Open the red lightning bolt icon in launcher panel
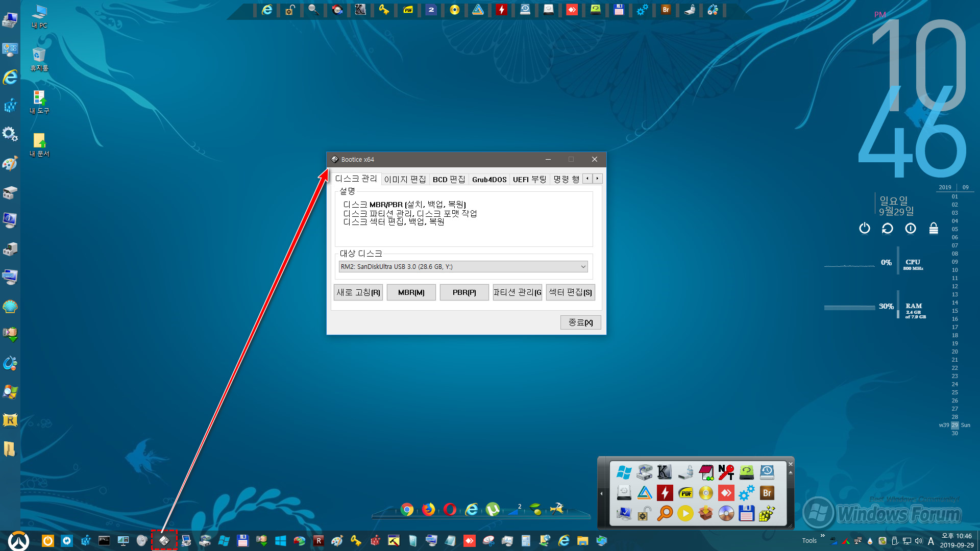This screenshot has height=551, width=980. click(665, 493)
